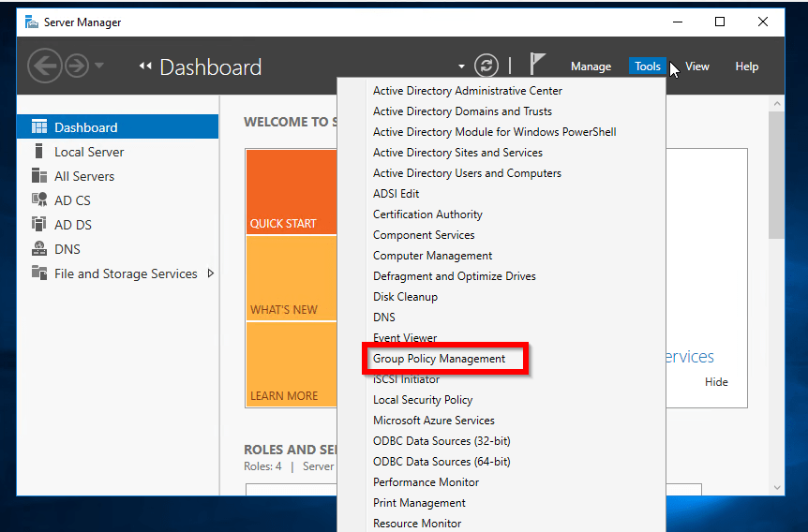This screenshot has height=532, width=808.
Task: Select File and Storage Services icon
Action: pos(39,273)
